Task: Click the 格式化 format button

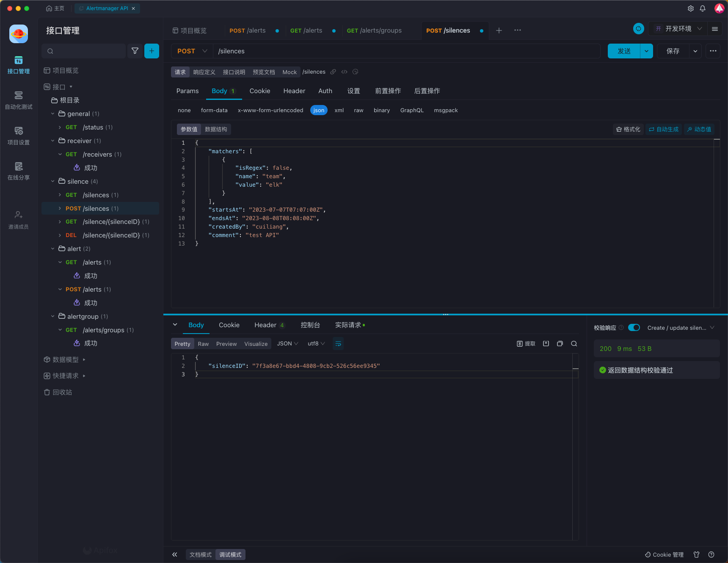Action: click(628, 129)
